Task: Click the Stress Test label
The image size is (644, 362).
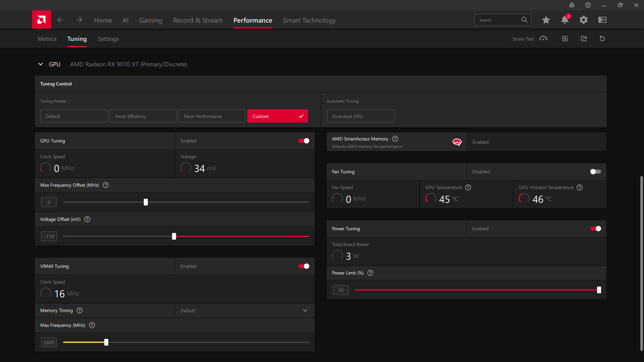Action: (x=523, y=39)
